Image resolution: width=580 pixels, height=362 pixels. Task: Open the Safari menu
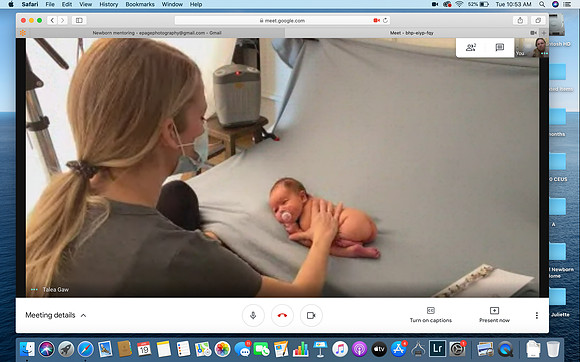30,4
